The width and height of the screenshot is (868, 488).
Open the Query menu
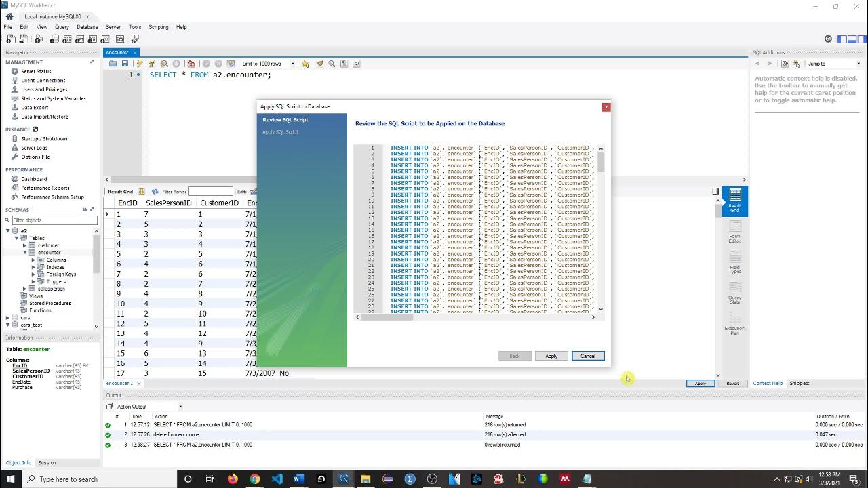[62, 27]
